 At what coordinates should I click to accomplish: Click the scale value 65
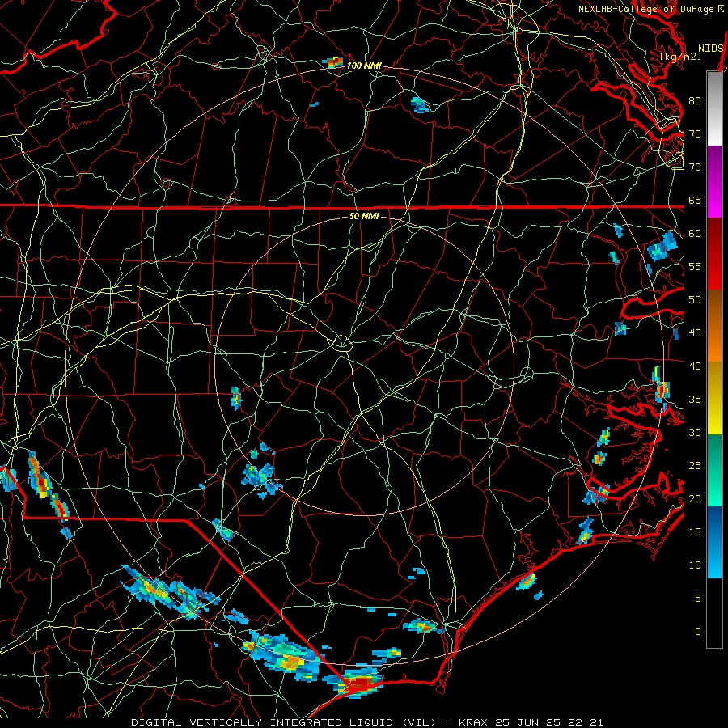click(x=695, y=201)
